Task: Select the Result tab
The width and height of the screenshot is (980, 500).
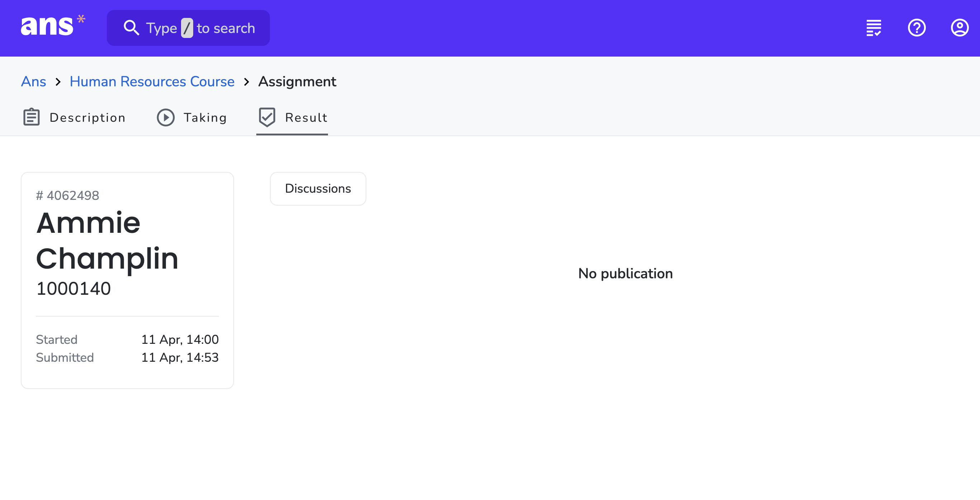Action: (x=292, y=117)
